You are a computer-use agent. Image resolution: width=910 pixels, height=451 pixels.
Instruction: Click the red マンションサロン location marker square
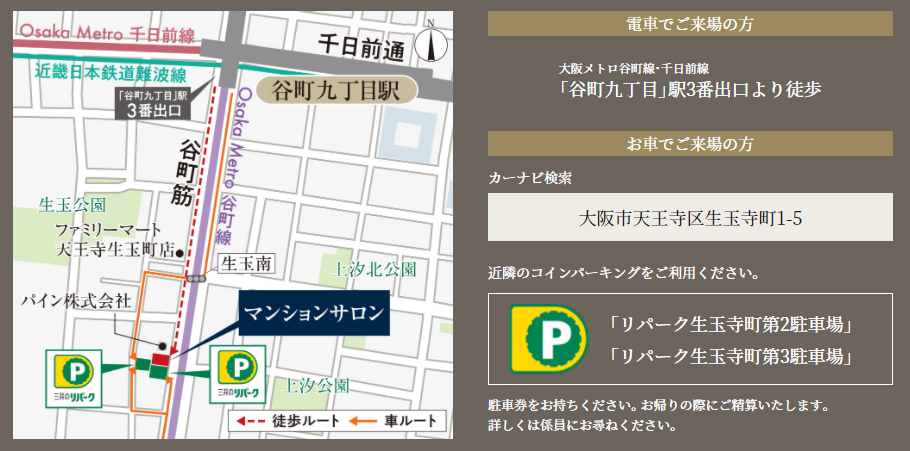[x=161, y=358]
